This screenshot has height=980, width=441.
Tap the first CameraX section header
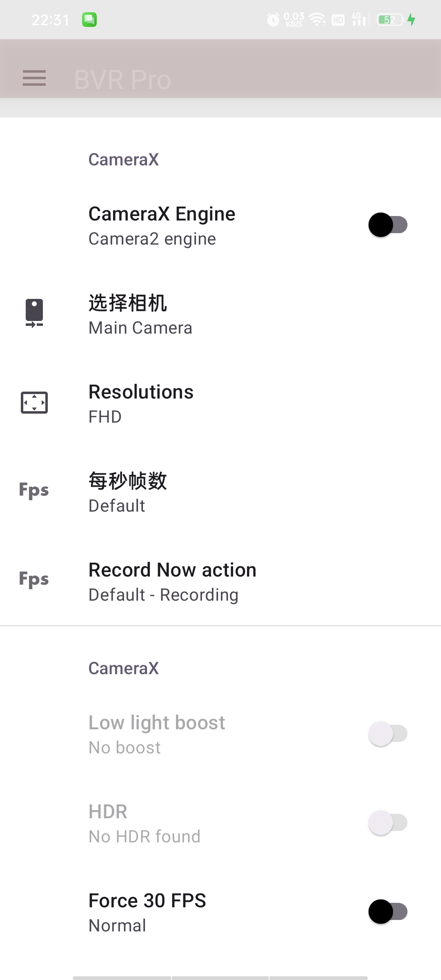(124, 159)
